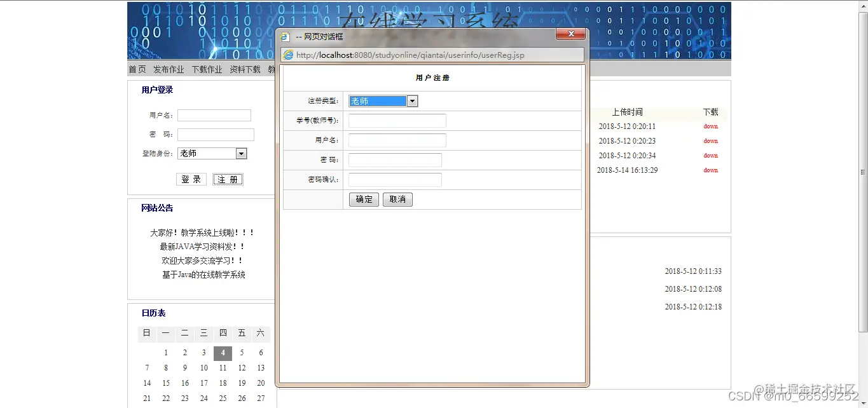Close the 网页对话框 dialog
868x408 pixels.
click(570, 34)
